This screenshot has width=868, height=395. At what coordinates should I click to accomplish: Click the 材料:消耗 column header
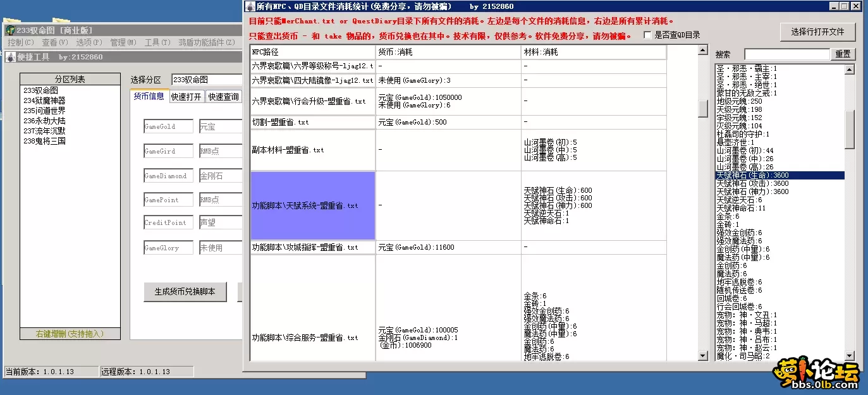[x=594, y=52]
